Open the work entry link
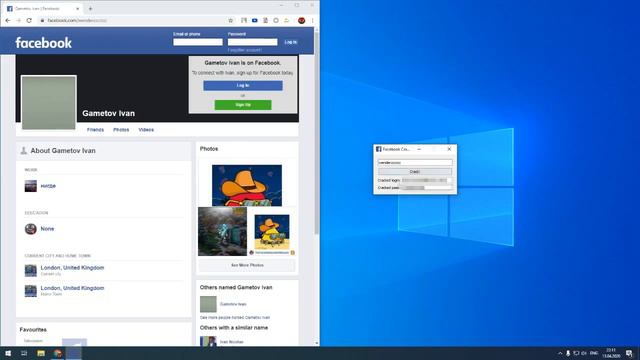This screenshot has width=640, height=360. click(x=48, y=186)
